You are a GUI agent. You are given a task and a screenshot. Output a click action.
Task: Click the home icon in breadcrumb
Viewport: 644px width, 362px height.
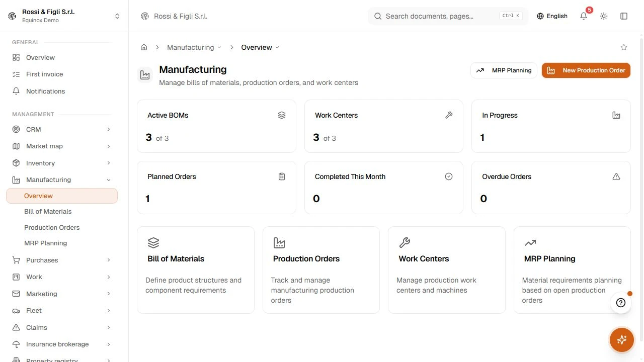[x=144, y=47]
